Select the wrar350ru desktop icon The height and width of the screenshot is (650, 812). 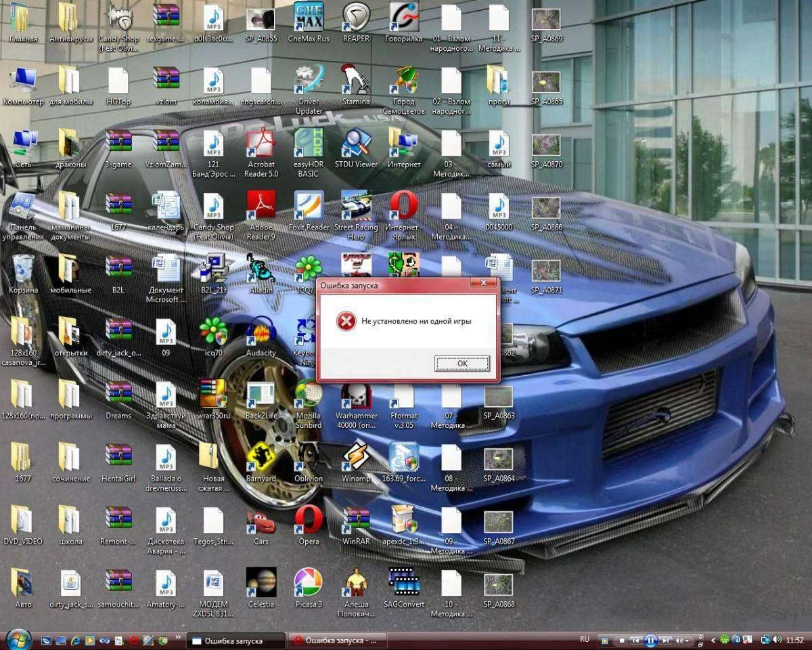[213, 400]
